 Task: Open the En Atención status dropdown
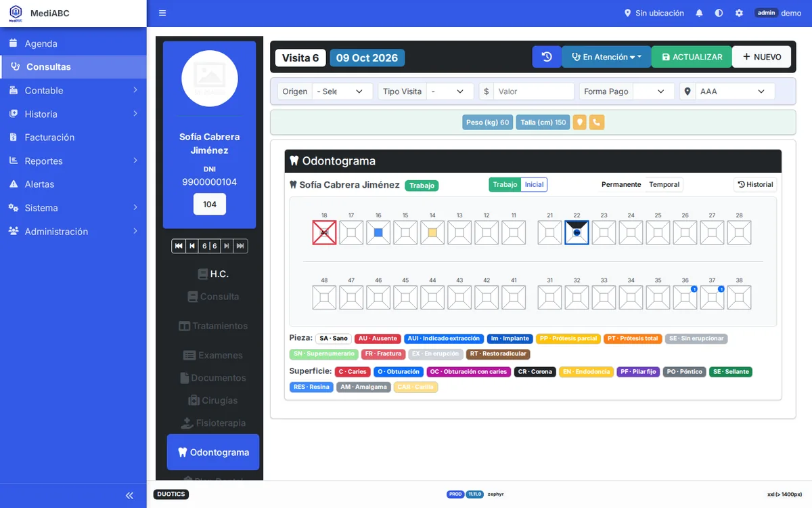606,57
